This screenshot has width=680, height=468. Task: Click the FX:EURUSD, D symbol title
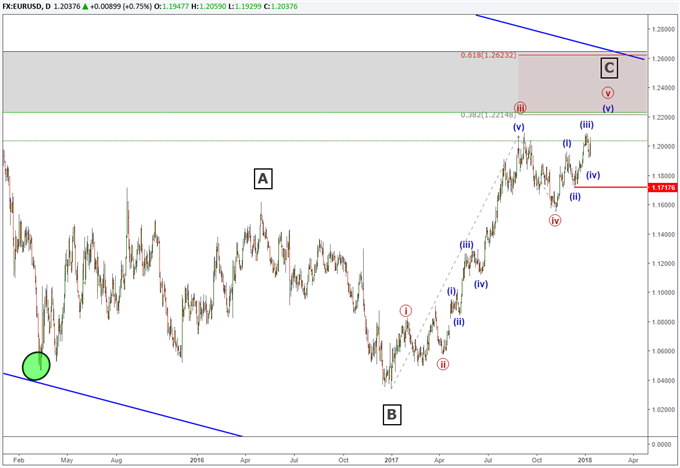pos(26,7)
